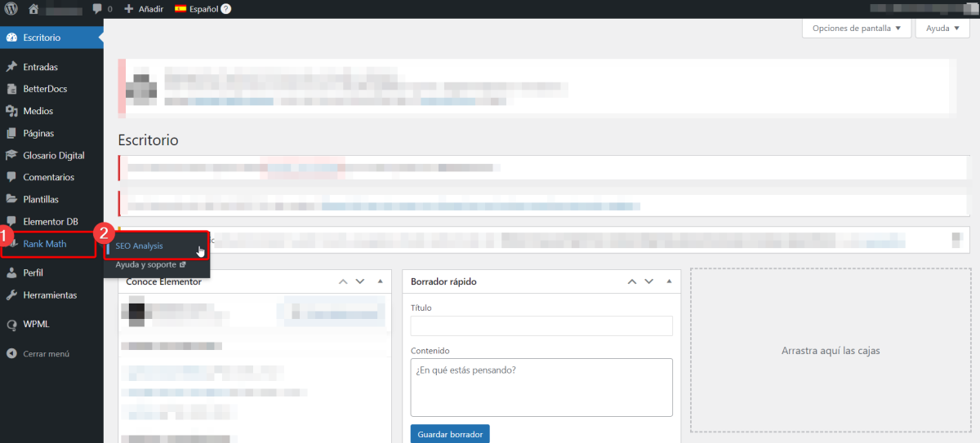Click the Plantillas folder icon

click(x=11, y=199)
